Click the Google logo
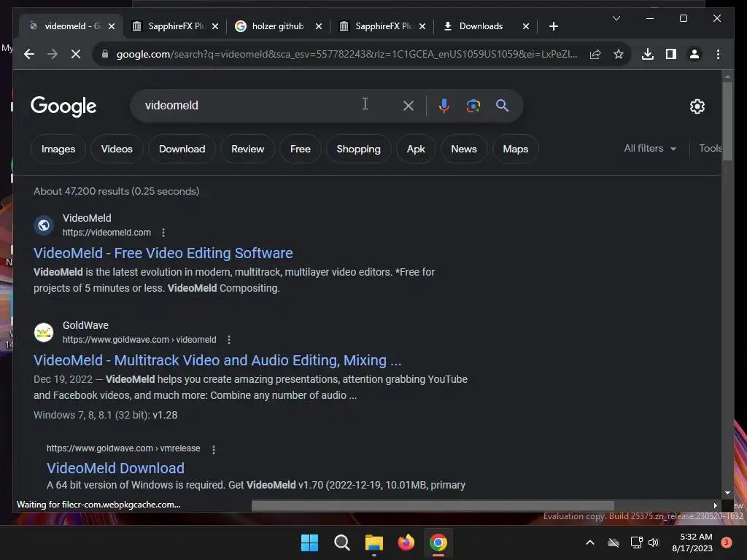747x560 pixels. (63, 106)
